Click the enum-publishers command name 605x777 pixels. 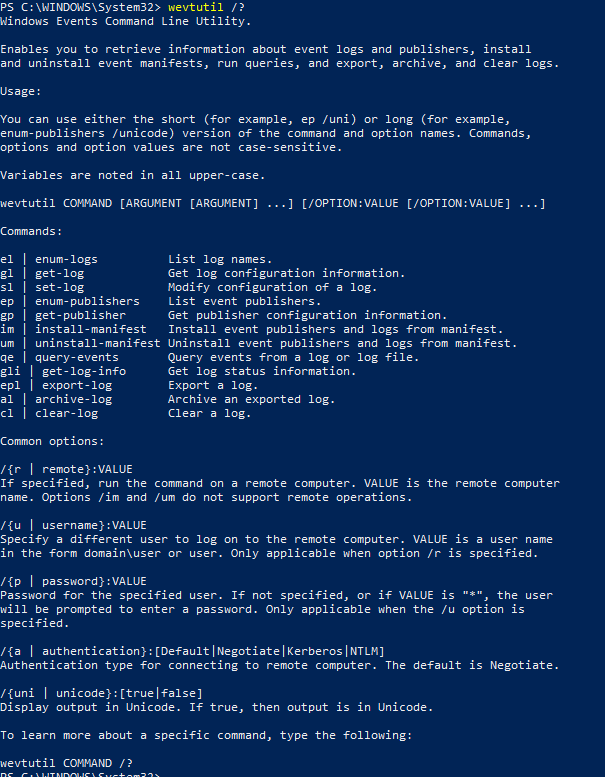(87, 301)
